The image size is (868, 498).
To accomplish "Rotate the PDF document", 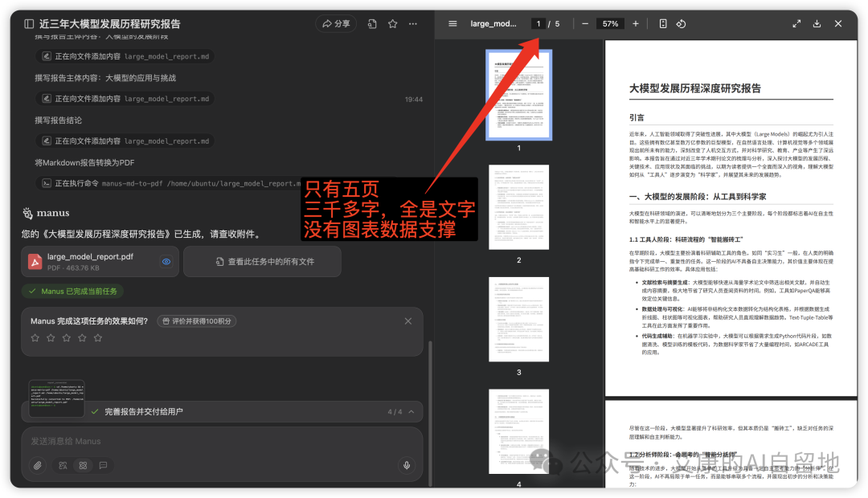I will [681, 24].
